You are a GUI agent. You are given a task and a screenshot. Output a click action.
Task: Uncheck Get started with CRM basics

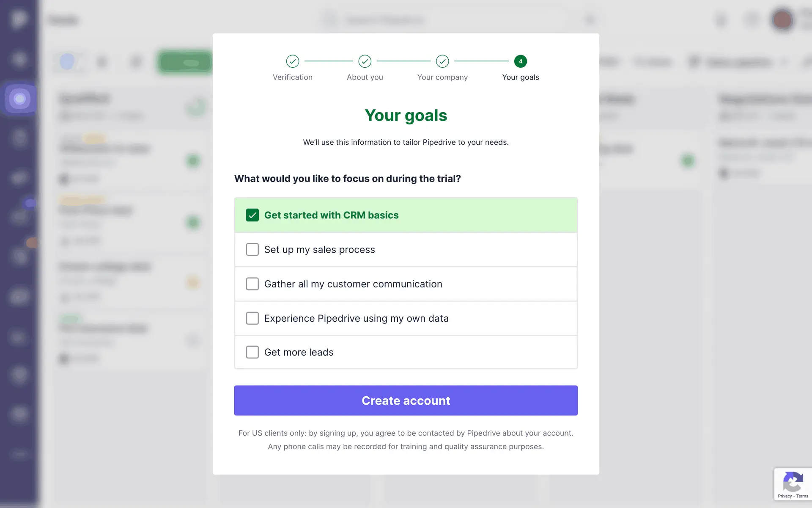[x=252, y=215]
